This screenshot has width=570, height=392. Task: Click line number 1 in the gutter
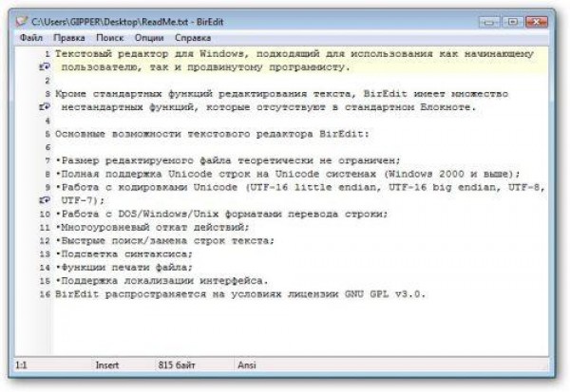47,54
